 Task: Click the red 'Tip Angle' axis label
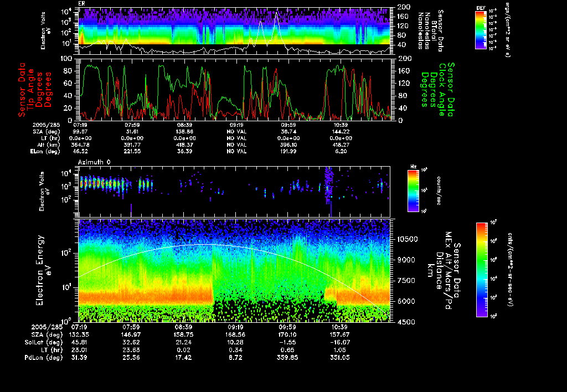tap(31, 90)
